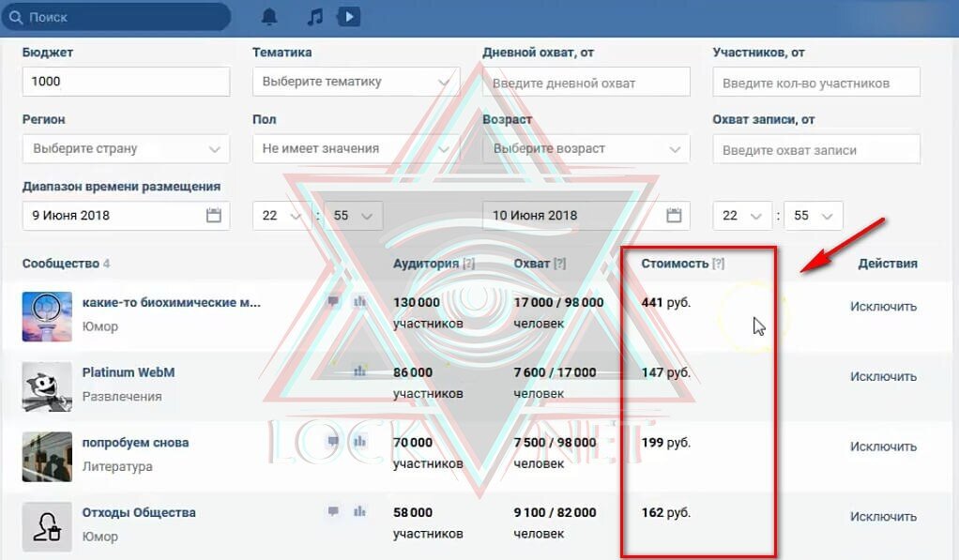Viewport: 959px width, 560px height.
Task: Open the music note icon
Action: coord(314,17)
